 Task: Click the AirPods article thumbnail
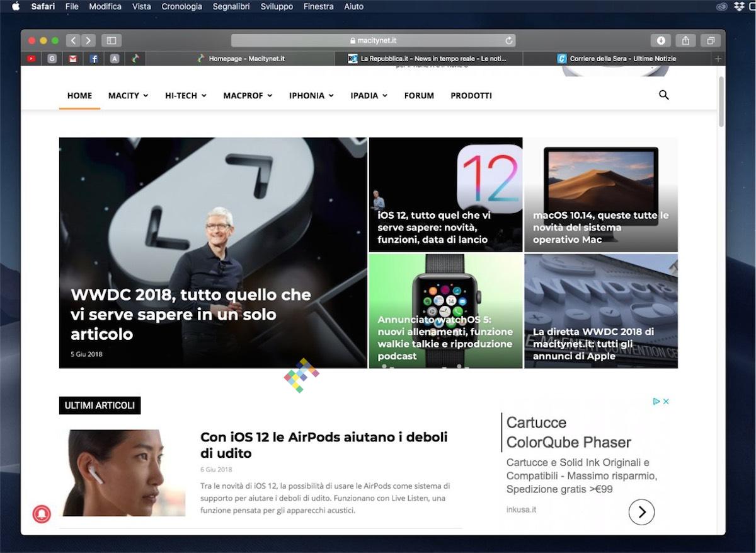coord(122,473)
